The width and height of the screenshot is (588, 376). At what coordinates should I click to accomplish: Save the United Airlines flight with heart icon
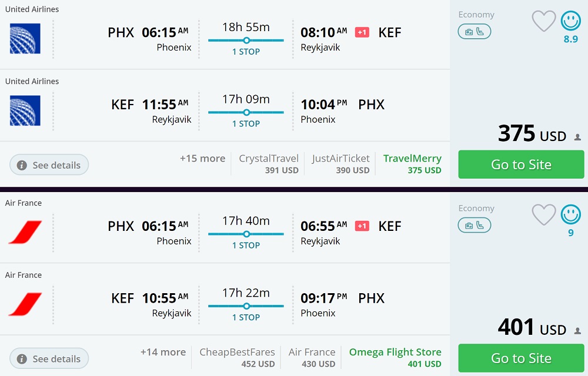(543, 22)
